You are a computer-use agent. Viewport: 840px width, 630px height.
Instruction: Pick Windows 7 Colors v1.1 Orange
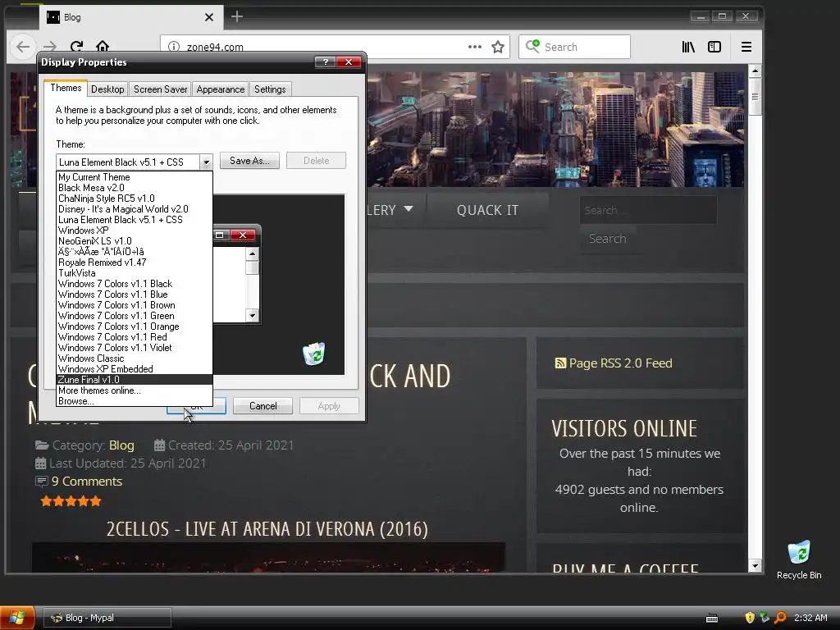[x=135, y=326]
